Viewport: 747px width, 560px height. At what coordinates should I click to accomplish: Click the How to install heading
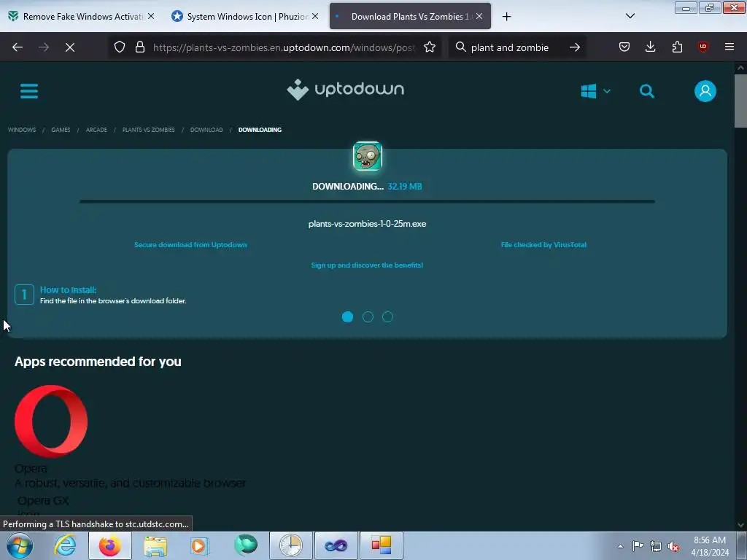click(x=68, y=289)
